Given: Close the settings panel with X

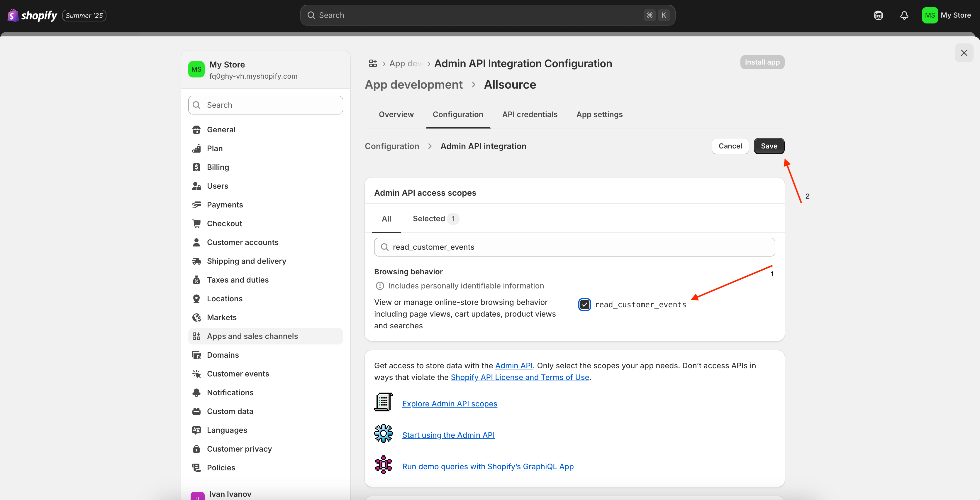Looking at the screenshot, I should pos(964,53).
